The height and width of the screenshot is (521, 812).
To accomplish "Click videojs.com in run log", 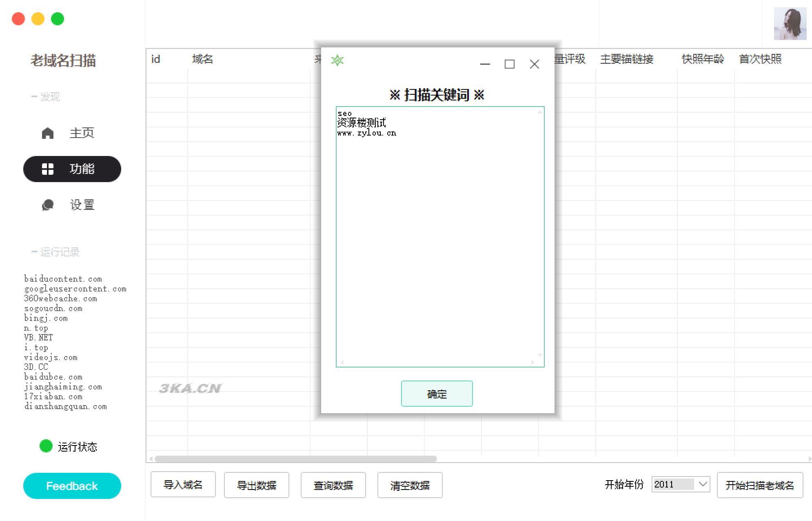I will tap(51, 357).
